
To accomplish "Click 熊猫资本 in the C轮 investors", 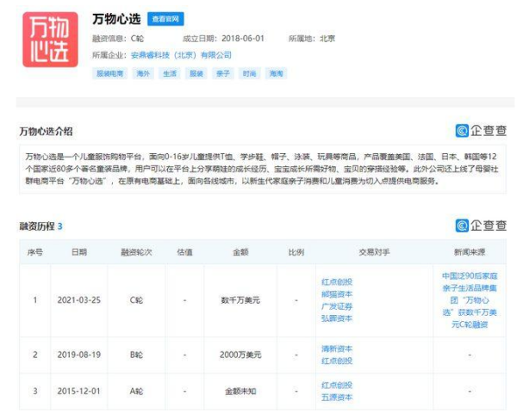I will 337,293.
